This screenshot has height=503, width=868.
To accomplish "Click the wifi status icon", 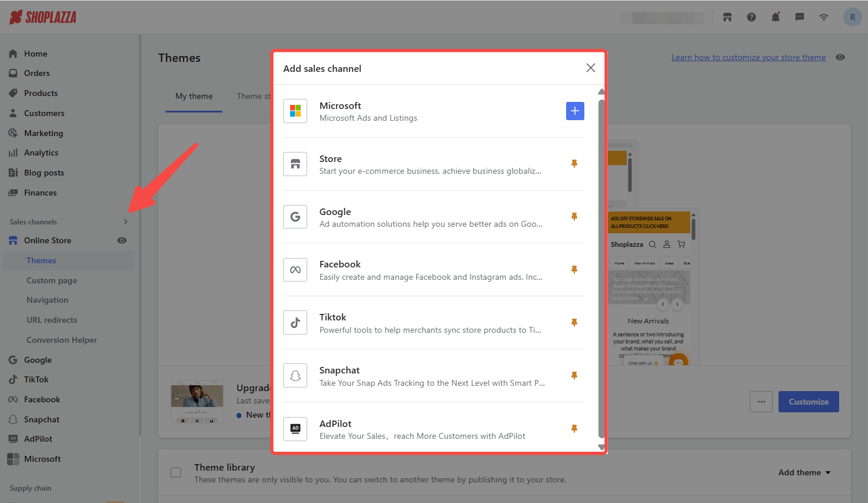I will pyautogui.click(x=824, y=17).
